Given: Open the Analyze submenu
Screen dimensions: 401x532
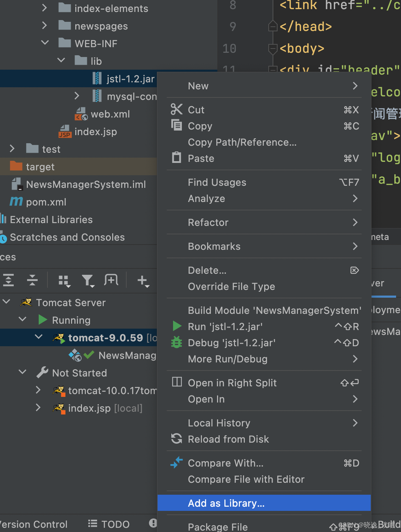Looking at the screenshot, I should [264, 198].
